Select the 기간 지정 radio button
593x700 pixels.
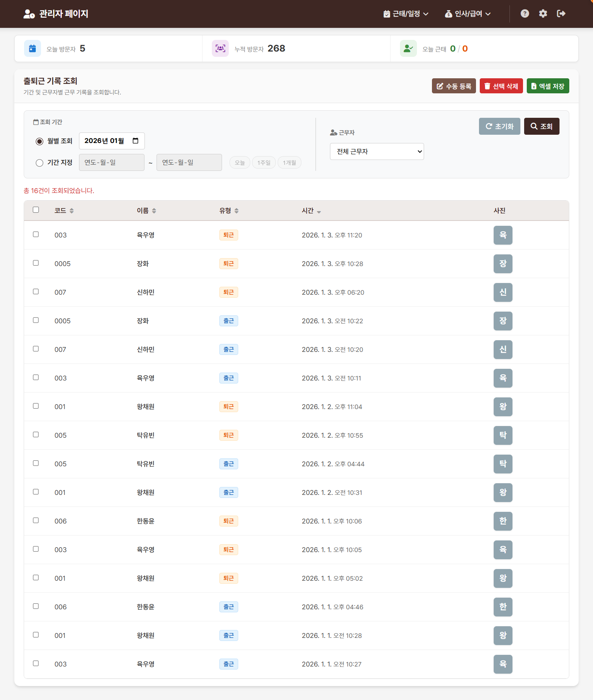(40, 163)
